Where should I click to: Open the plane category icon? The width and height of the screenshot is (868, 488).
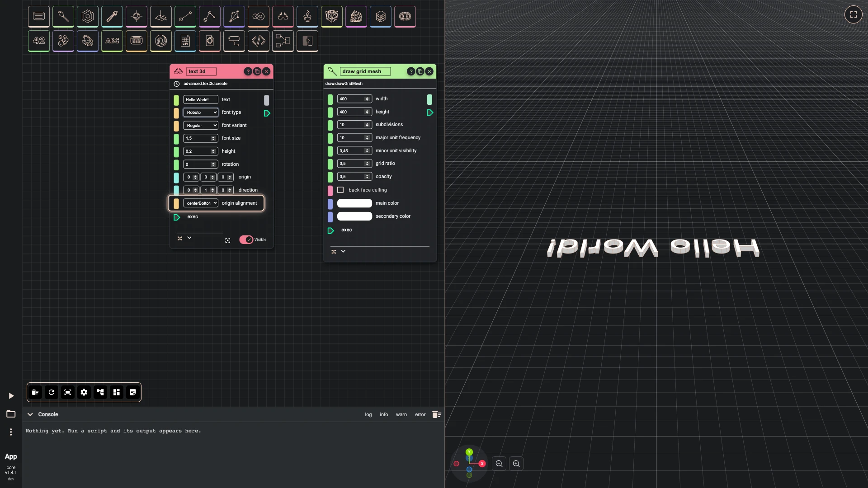pos(161,17)
